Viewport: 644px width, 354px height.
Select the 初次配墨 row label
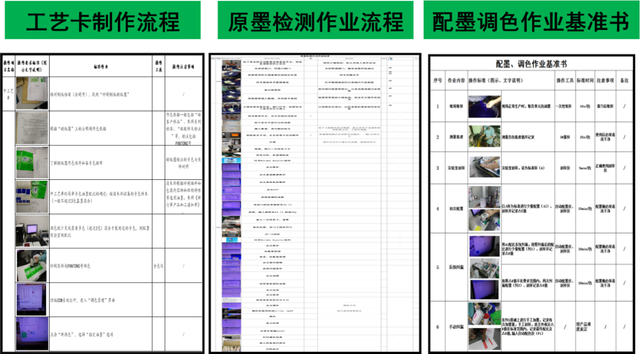[456, 208]
